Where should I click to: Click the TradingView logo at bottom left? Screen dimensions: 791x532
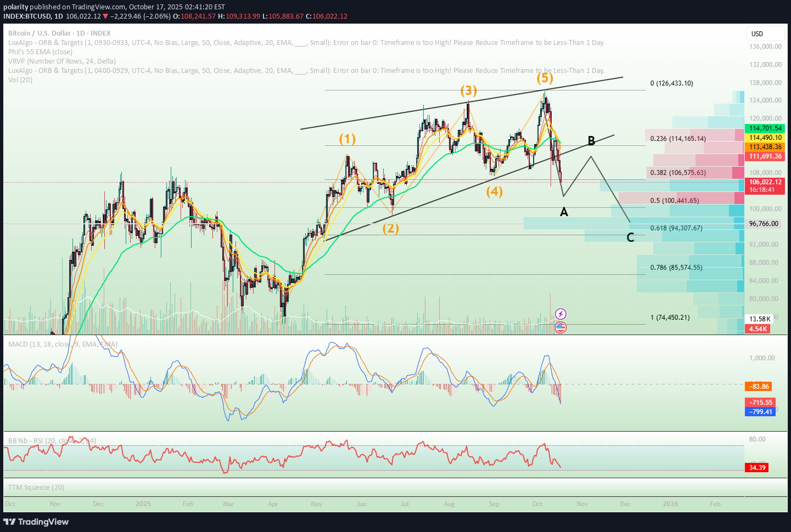pos(36,522)
